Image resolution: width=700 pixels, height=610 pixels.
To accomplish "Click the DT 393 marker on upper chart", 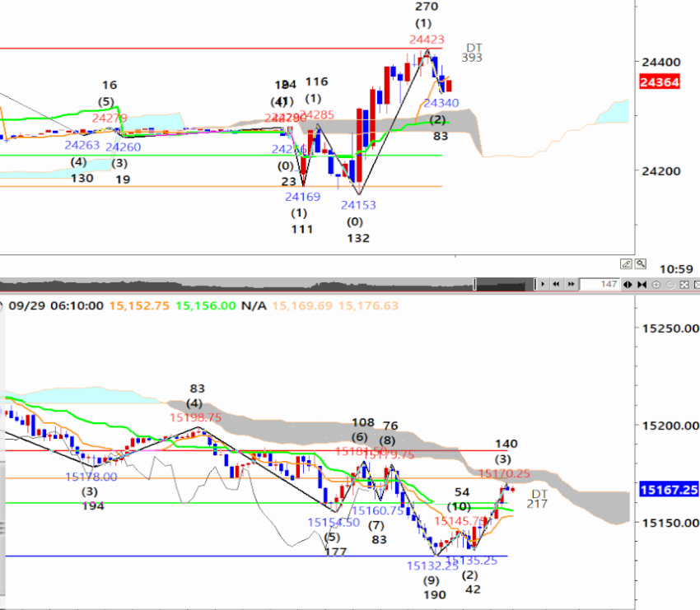I will [473, 53].
